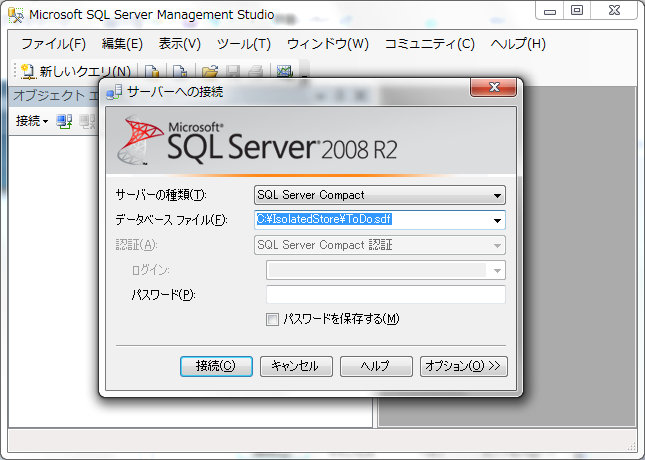Click the Management Studio title bar icon
The height and width of the screenshot is (460, 645).
click(16, 15)
